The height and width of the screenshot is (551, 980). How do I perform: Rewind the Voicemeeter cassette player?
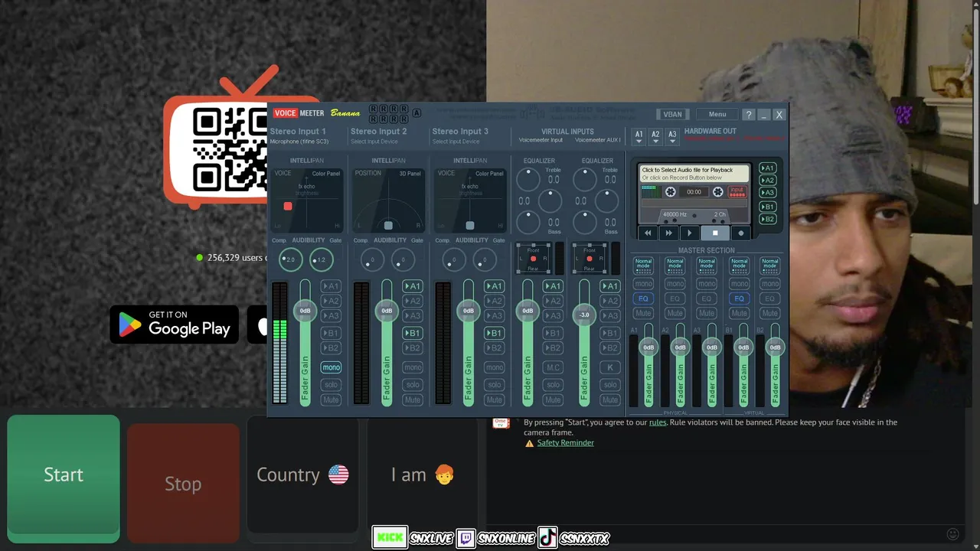point(648,233)
